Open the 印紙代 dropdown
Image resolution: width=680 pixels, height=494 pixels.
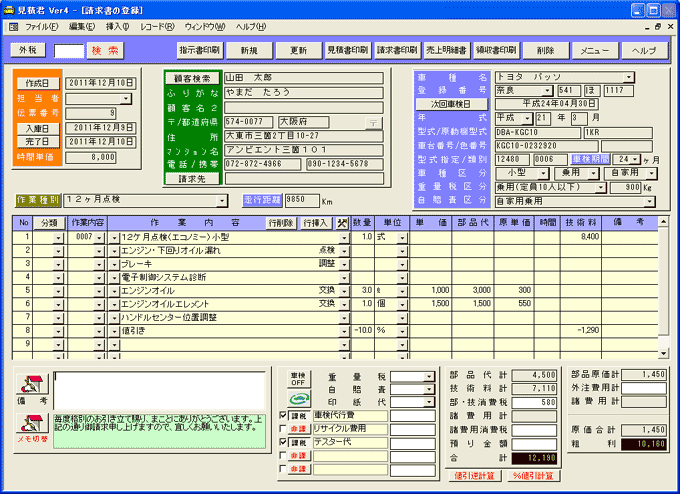(x=428, y=402)
